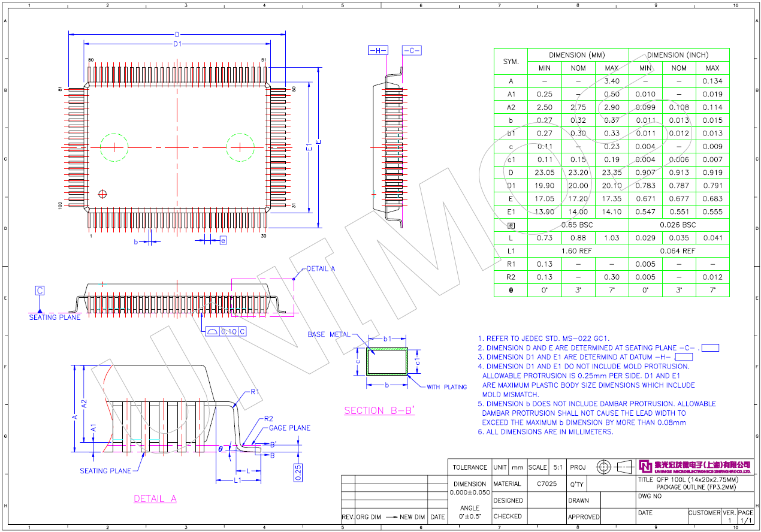Click the empty box after note 3
The height and width of the screenshot is (532, 761).
pyautogui.click(x=683, y=357)
